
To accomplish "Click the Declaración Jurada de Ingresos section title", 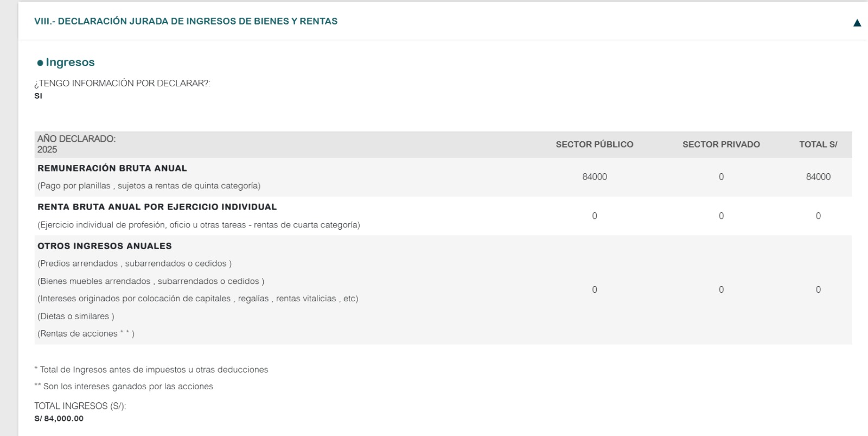I will point(186,21).
